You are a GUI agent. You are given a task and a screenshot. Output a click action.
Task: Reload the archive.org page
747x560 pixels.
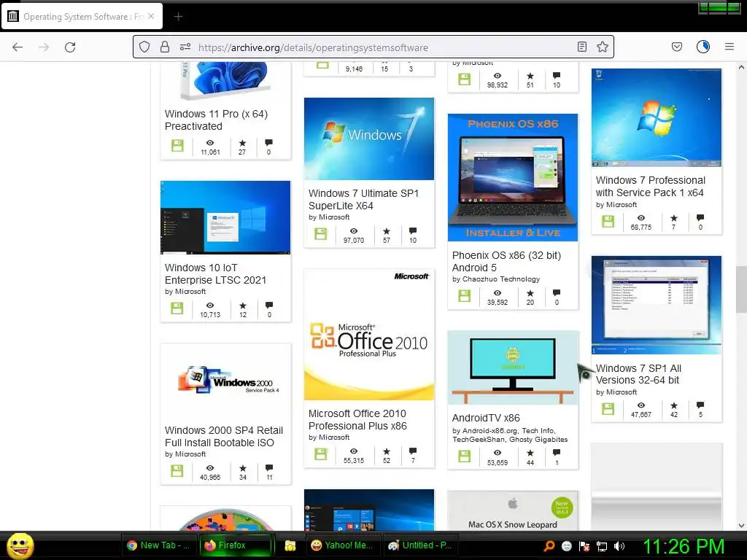tap(70, 47)
